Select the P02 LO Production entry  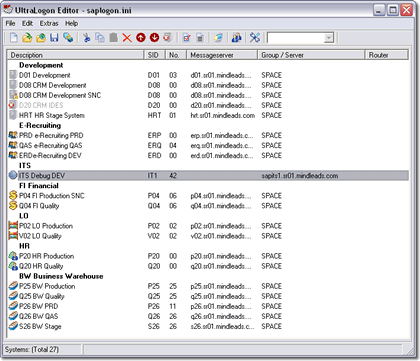coord(46,226)
